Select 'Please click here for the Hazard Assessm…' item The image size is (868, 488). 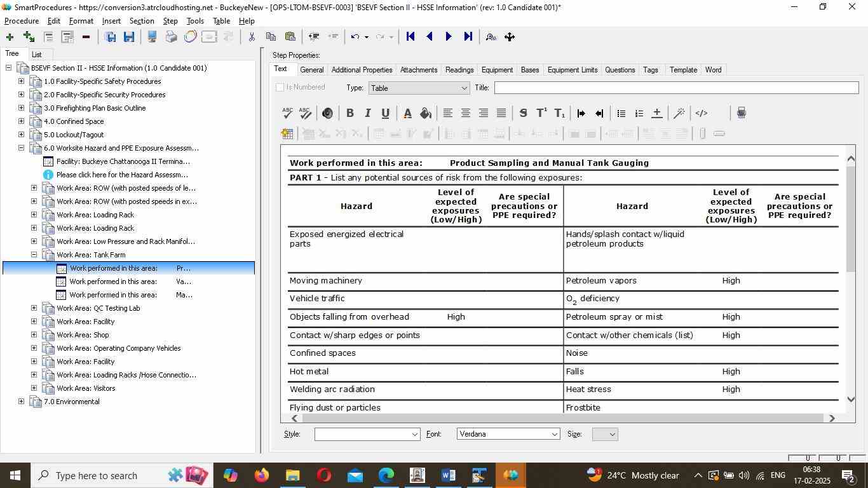(122, 175)
